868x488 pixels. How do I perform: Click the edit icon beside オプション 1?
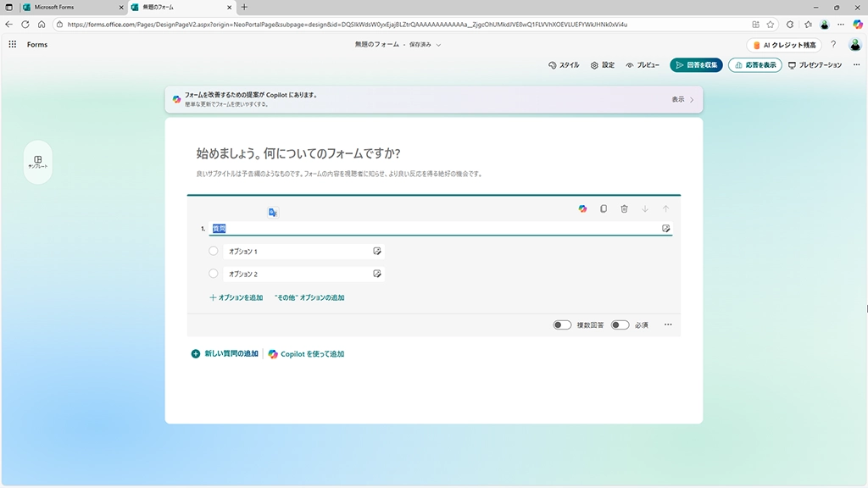point(377,252)
